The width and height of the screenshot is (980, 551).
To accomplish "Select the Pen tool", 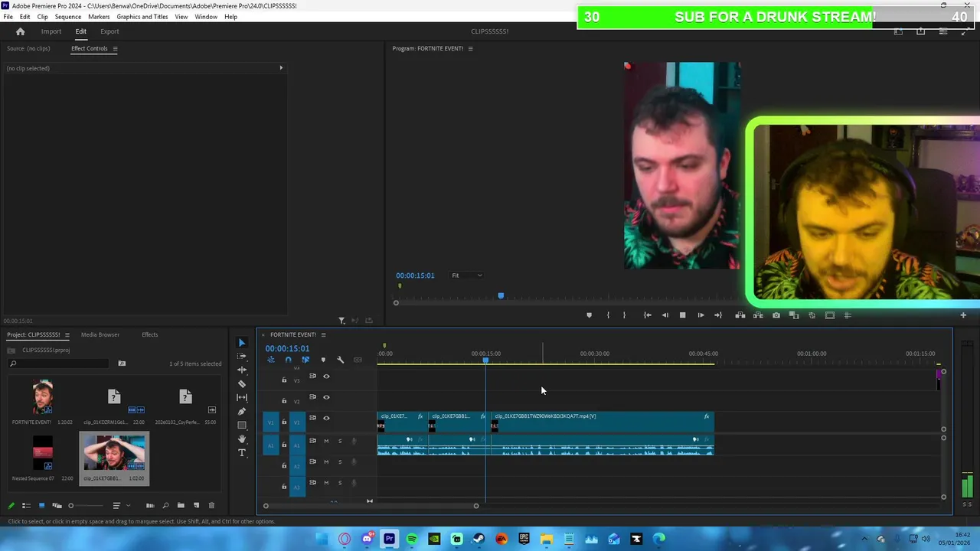I will pos(242,411).
